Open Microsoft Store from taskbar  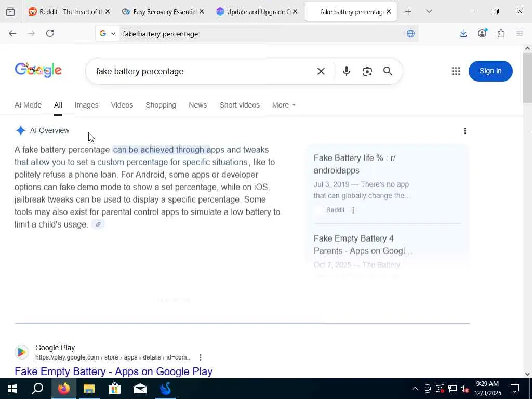pyautogui.click(x=115, y=389)
